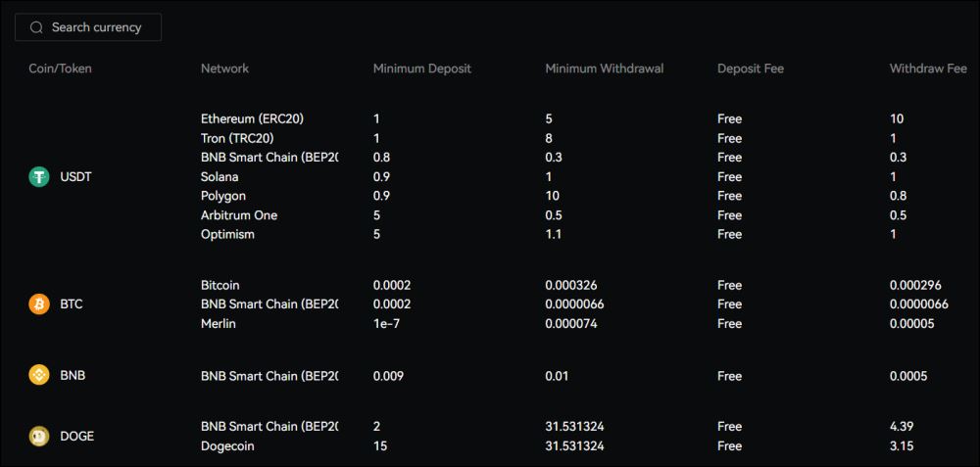Click the Optimism network entry
Screen dimensions: 980x467
227,235
